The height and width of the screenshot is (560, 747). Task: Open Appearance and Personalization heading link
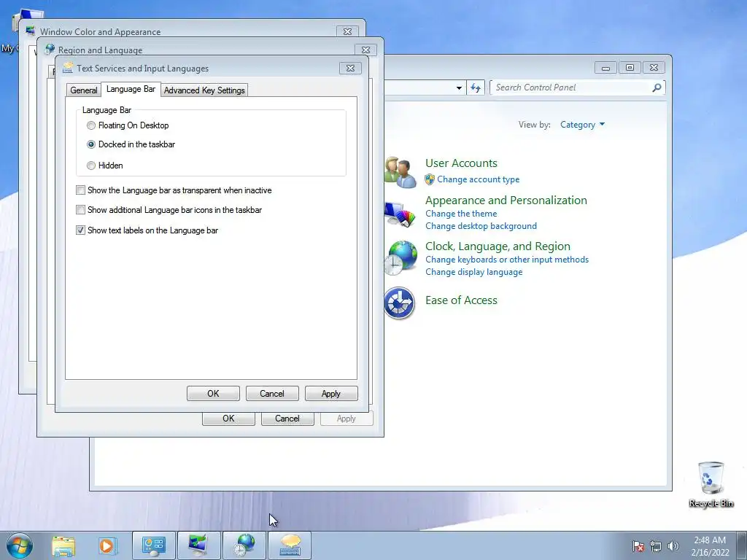(506, 201)
